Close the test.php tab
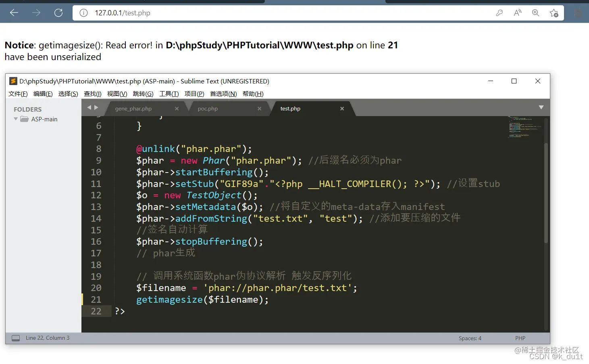589x364 pixels. (342, 109)
